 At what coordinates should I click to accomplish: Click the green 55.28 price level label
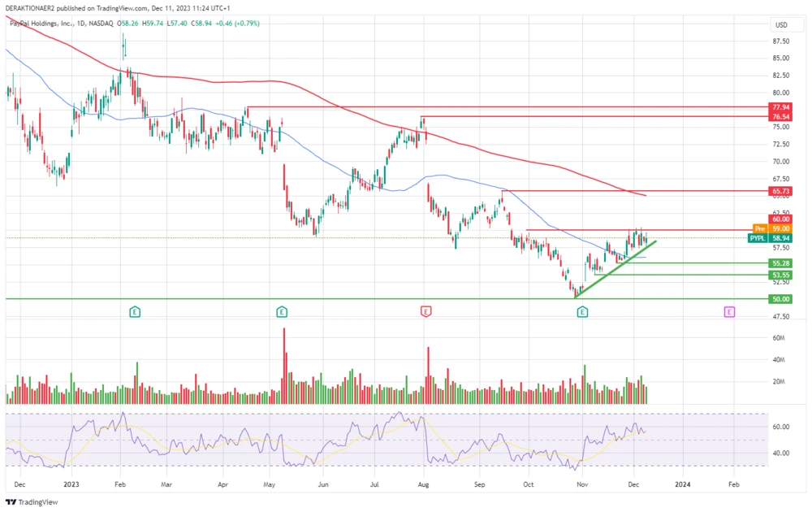(x=780, y=263)
